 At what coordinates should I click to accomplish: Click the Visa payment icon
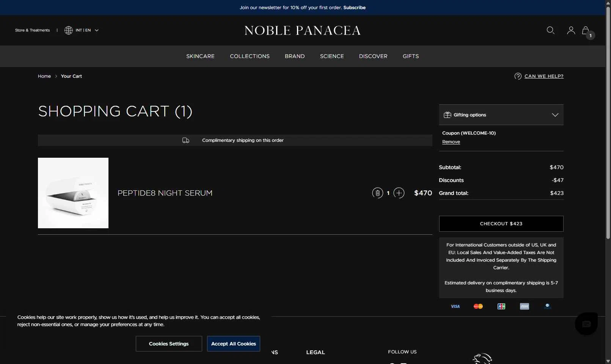tap(455, 306)
